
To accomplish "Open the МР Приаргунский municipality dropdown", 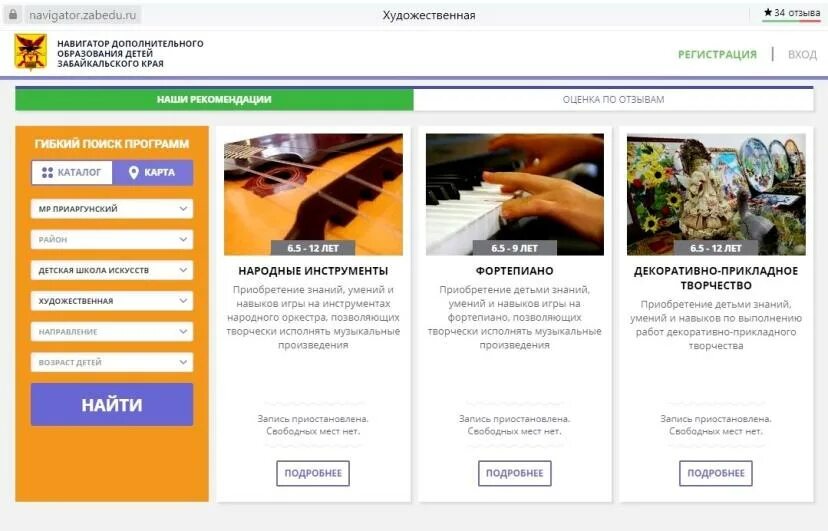I will click(x=112, y=209).
